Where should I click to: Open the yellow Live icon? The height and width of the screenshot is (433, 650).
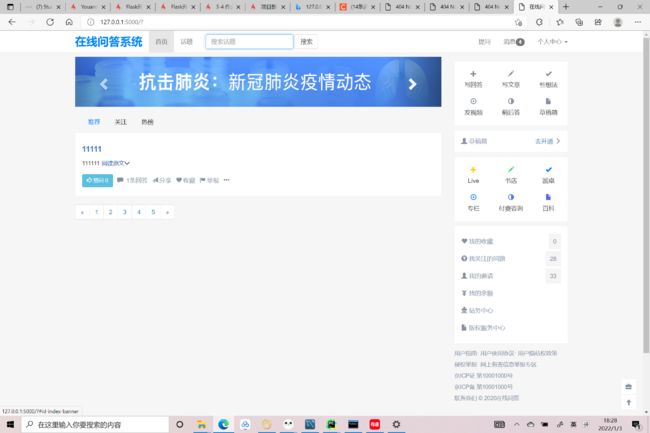[x=473, y=169]
